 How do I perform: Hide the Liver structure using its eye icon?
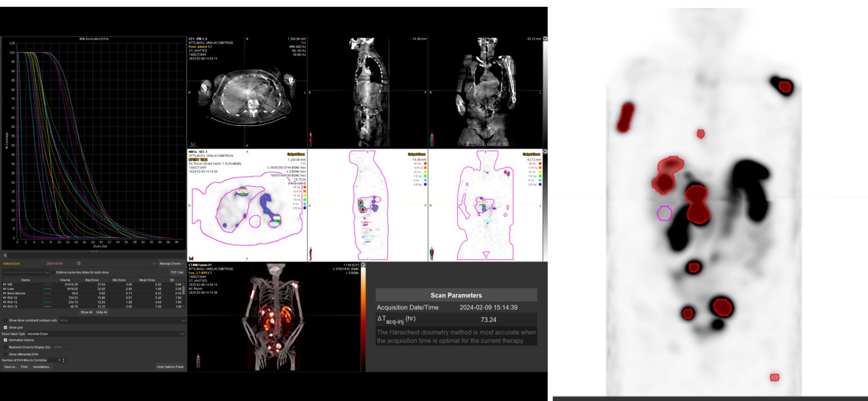pyautogui.click(x=5, y=289)
